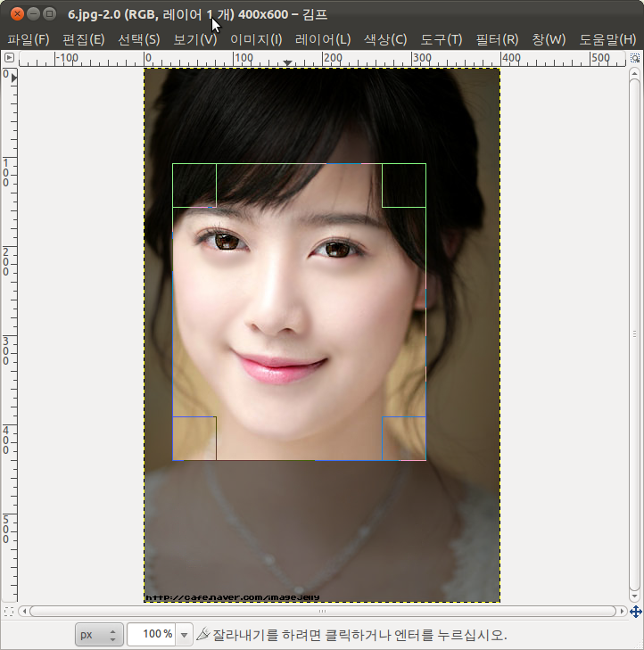The width and height of the screenshot is (644, 650).
Task: Close the GIMP image window
Action: pyautogui.click(x=17, y=14)
